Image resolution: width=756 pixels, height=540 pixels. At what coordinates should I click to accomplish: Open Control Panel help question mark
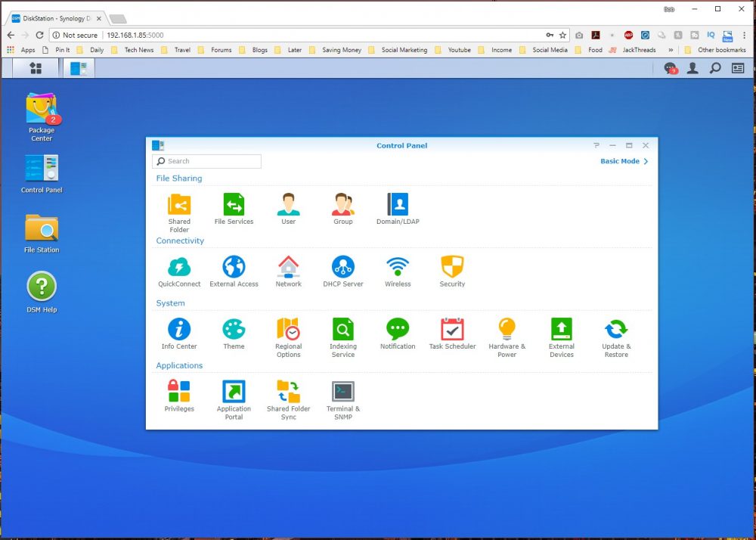click(x=596, y=146)
